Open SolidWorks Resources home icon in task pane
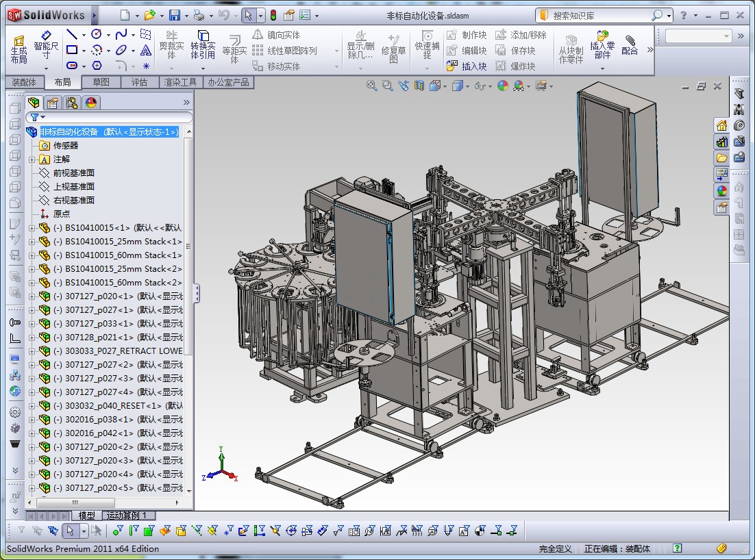This screenshot has width=755, height=560. [x=721, y=125]
